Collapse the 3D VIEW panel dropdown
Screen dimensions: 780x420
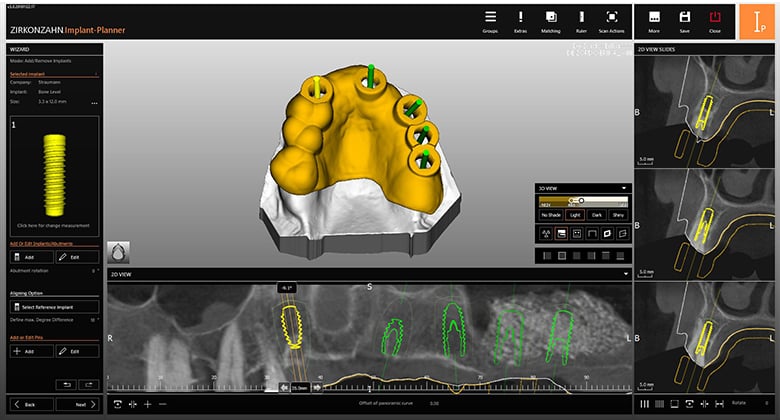(x=624, y=187)
